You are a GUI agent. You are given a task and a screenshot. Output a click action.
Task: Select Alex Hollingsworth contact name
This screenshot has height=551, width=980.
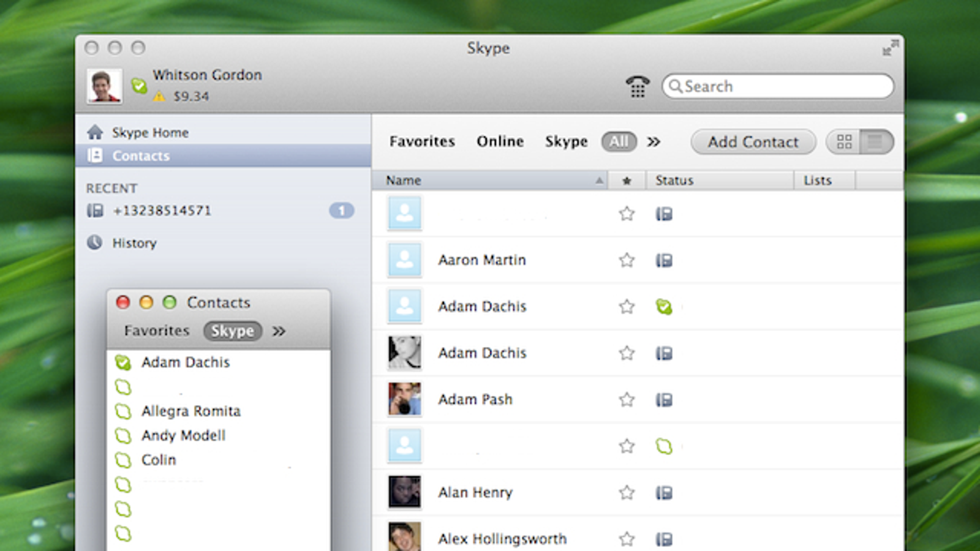(x=502, y=539)
